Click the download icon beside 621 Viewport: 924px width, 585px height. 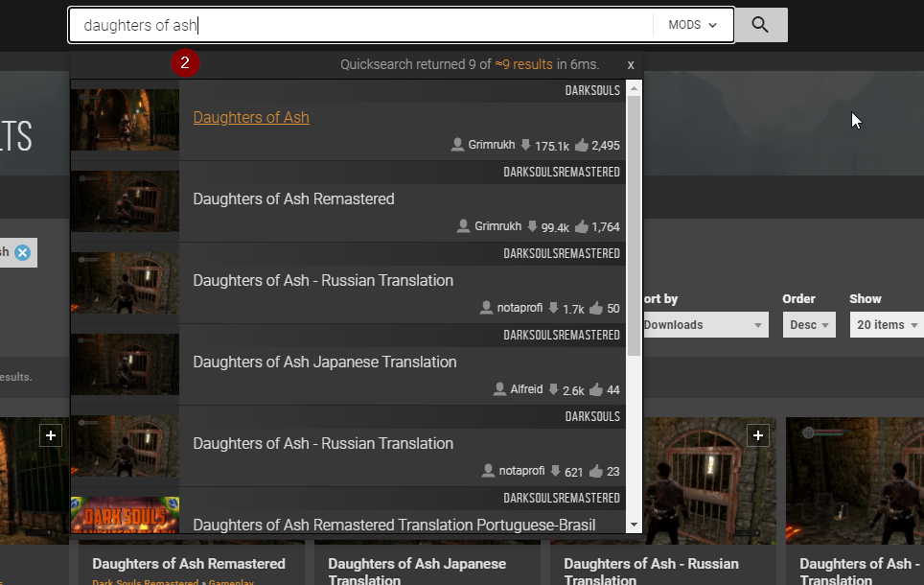click(555, 471)
